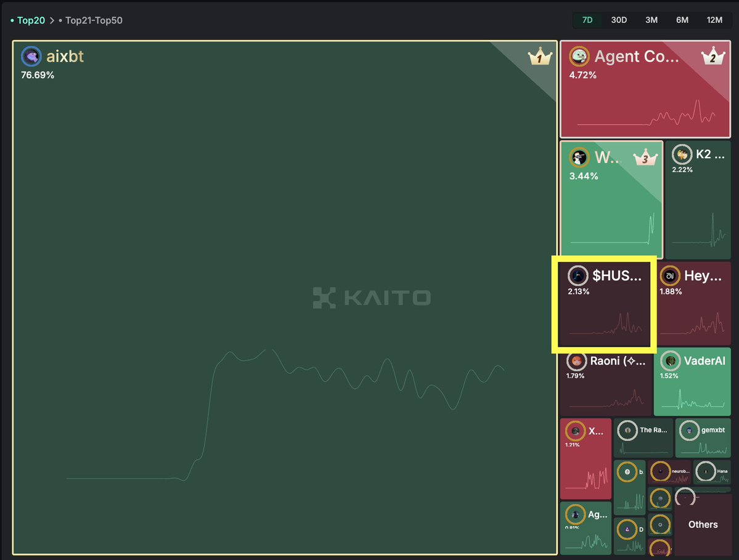
Task: Click the $HUS... name label
Action: 617,275
